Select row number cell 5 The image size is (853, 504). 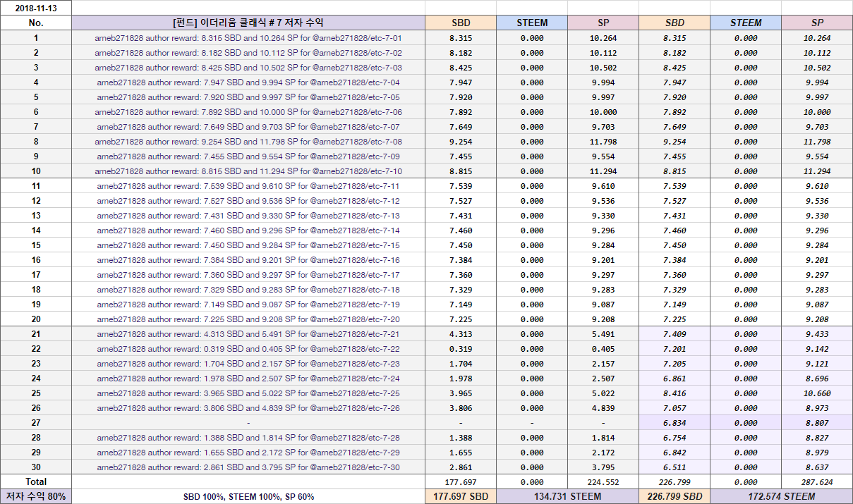click(x=35, y=97)
